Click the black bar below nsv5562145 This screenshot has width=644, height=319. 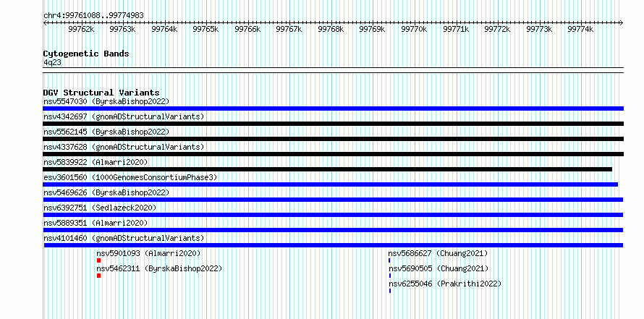tap(333, 139)
